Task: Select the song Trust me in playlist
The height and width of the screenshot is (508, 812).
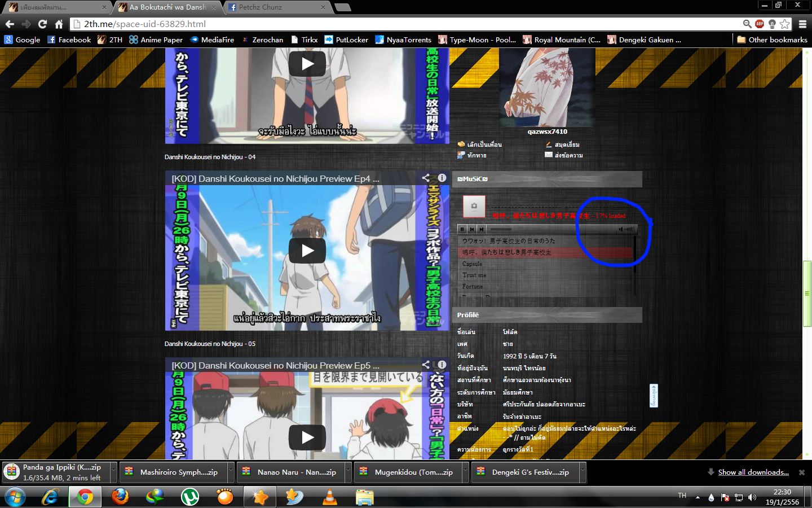Action: click(x=545, y=275)
